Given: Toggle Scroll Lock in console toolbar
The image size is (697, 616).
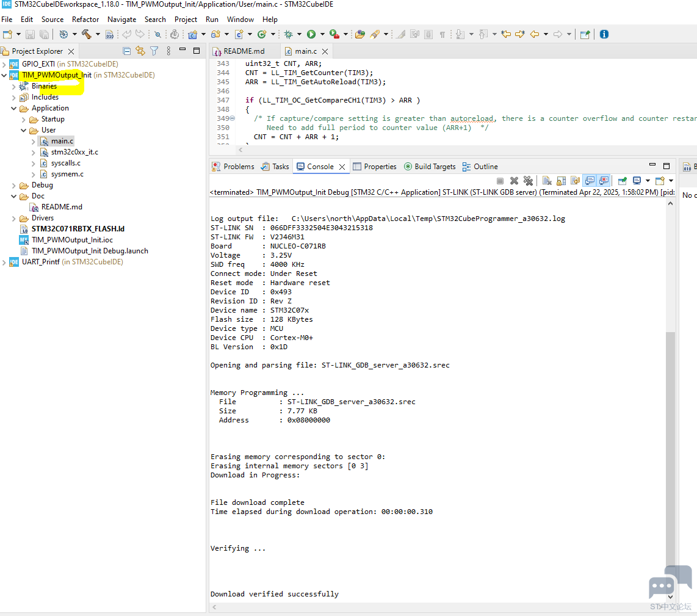Looking at the screenshot, I should 562,181.
